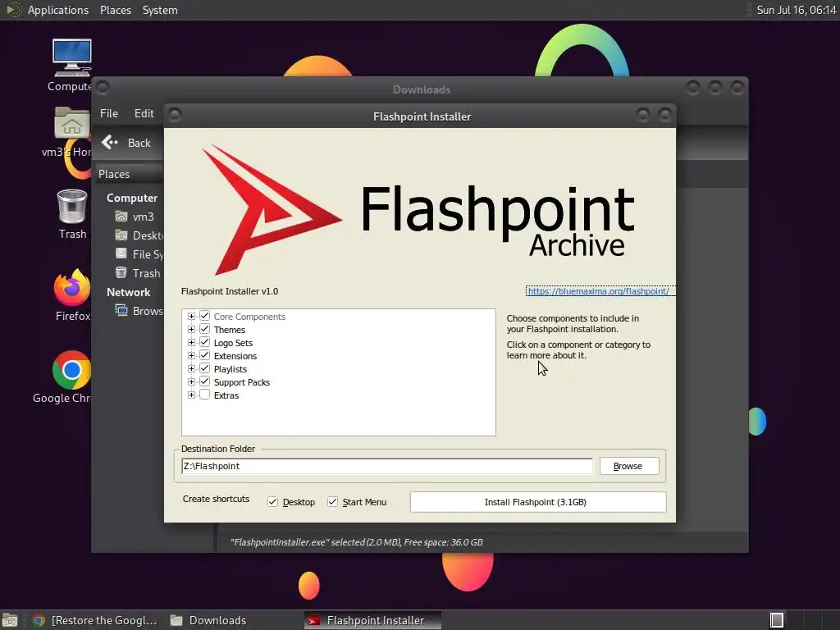The width and height of the screenshot is (840, 630).
Task: Click the Chrome icon in the taskbar
Action: click(x=39, y=620)
